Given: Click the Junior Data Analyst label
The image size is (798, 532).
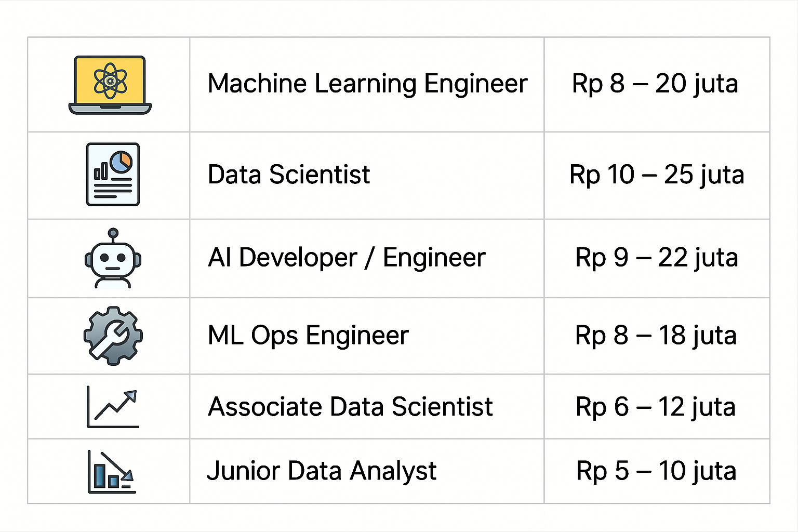Looking at the screenshot, I should coord(322,471).
